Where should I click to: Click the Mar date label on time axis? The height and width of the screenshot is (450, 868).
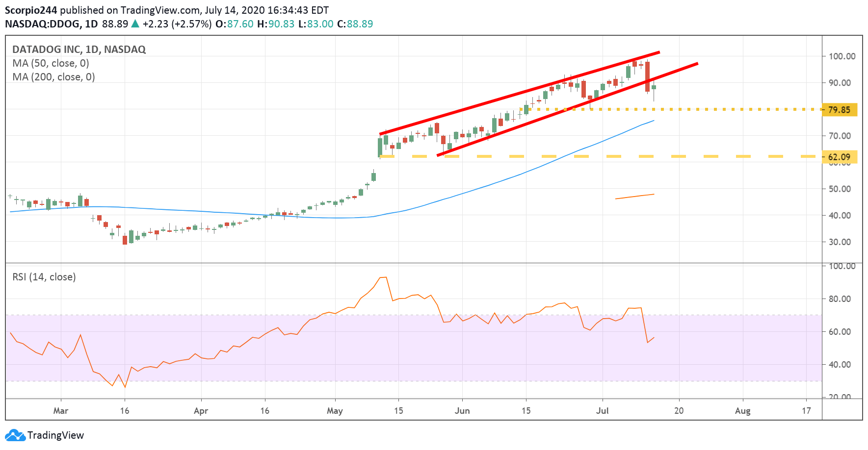(x=61, y=411)
